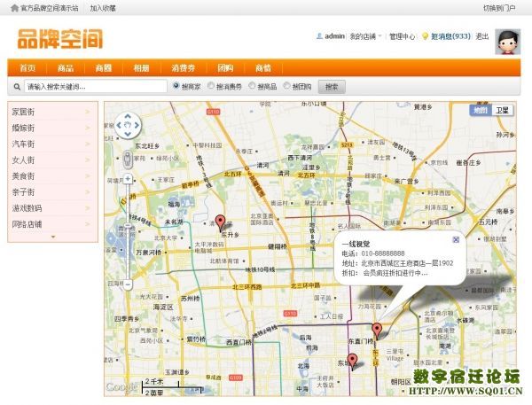Click the map marker near 东升乡

(x=221, y=223)
